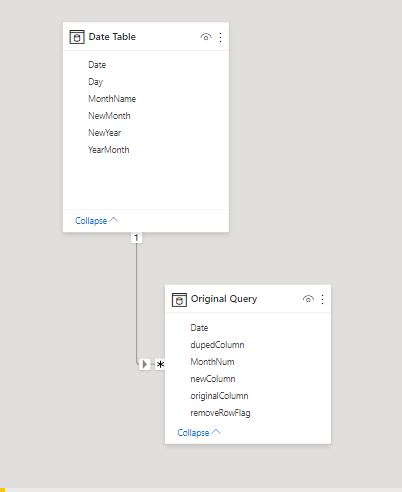Toggle visibility eye on Date Table
The image size is (402, 492).
tap(206, 37)
